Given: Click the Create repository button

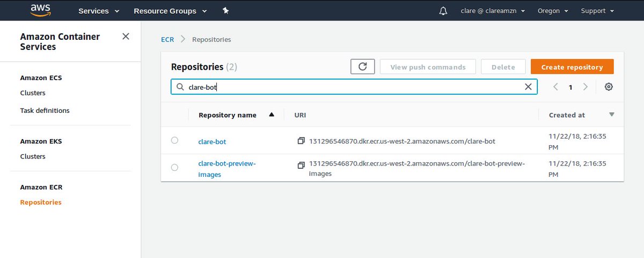Looking at the screenshot, I should click(572, 67).
